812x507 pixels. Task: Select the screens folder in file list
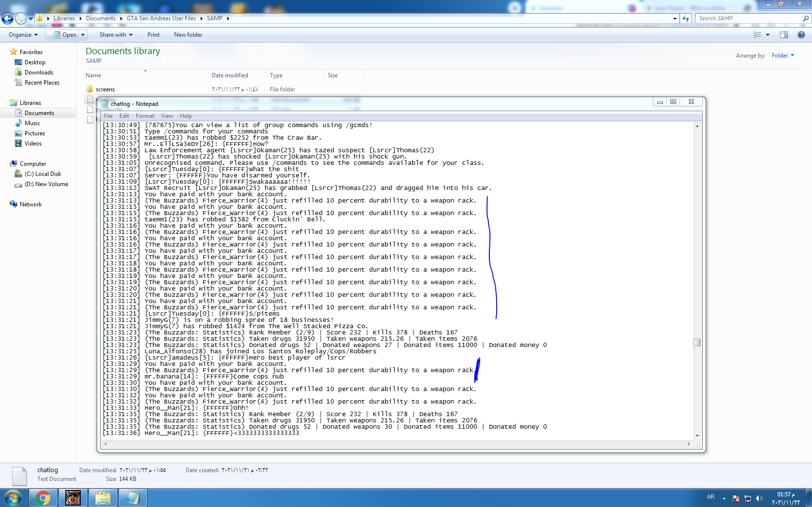(x=105, y=89)
